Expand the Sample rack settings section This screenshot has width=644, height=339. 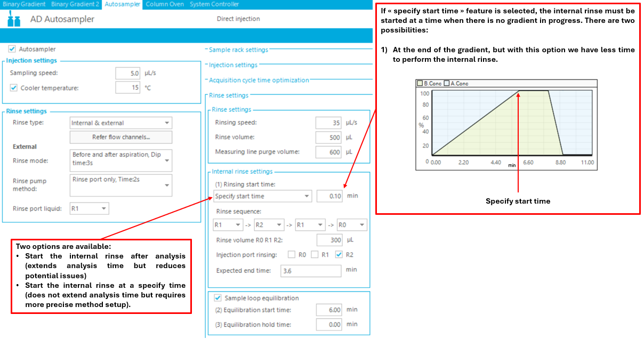pyautogui.click(x=238, y=50)
